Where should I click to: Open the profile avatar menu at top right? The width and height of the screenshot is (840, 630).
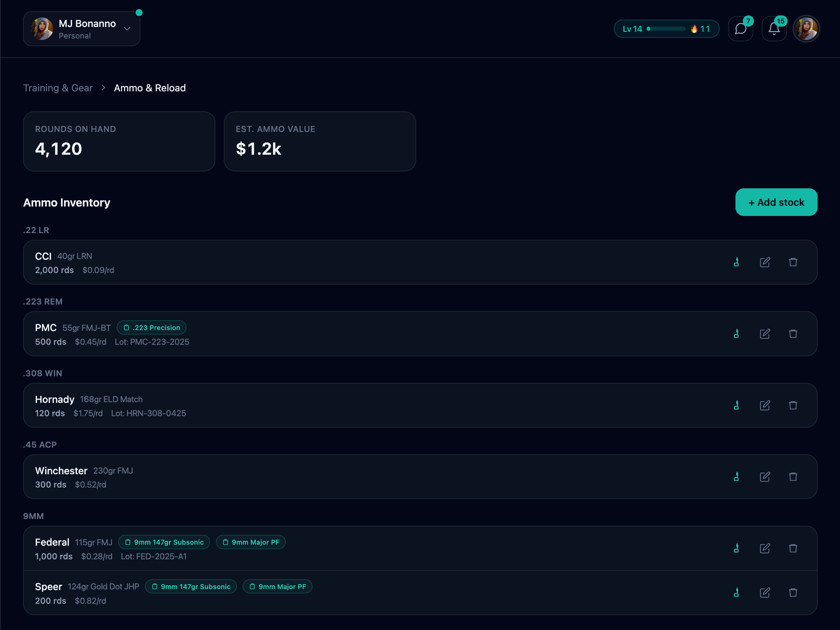806,29
